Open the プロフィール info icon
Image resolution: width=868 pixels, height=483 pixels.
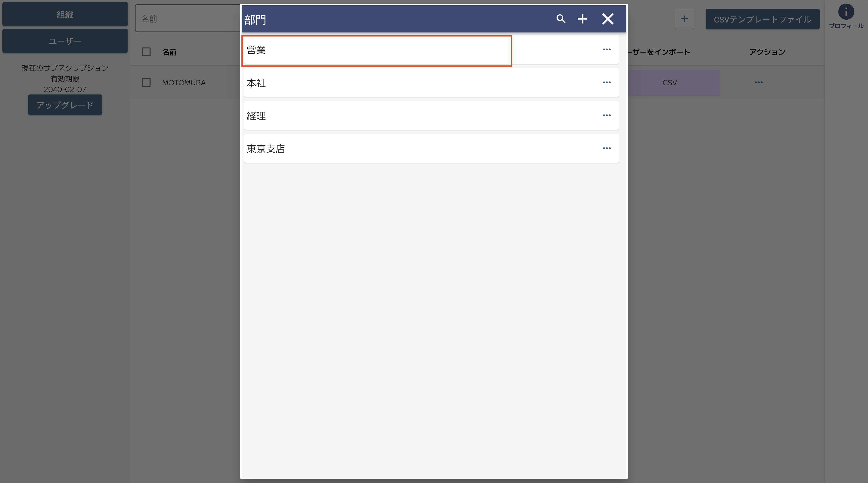846,12
